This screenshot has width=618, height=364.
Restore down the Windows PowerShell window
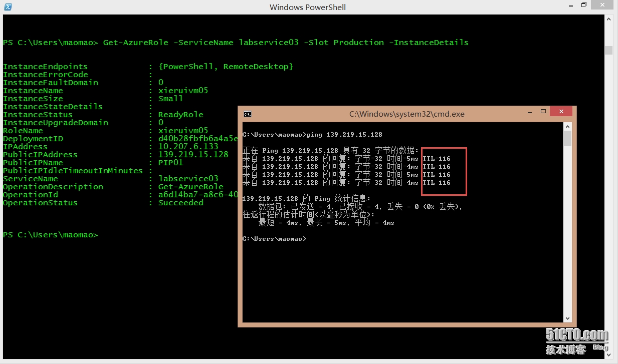point(583,5)
